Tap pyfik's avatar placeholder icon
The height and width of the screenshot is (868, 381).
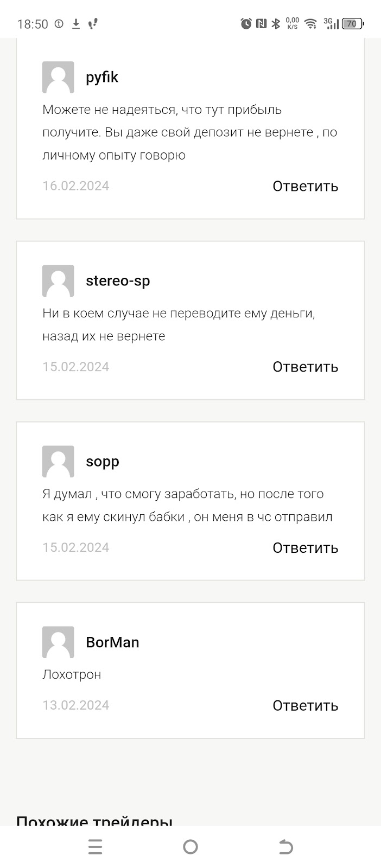pyautogui.click(x=58, y=77)
